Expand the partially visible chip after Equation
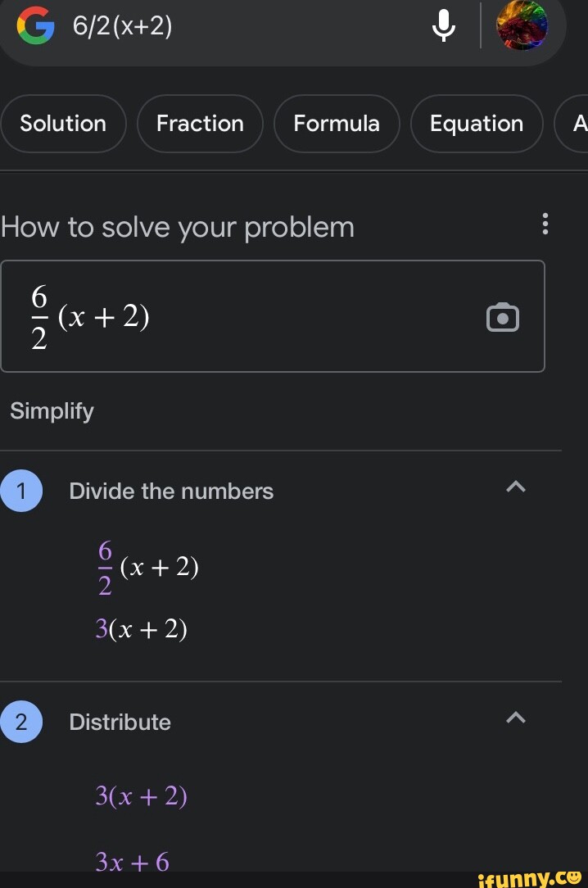This screenshot has width=588, height=888. pyautogui.click(x=579, y=124)
